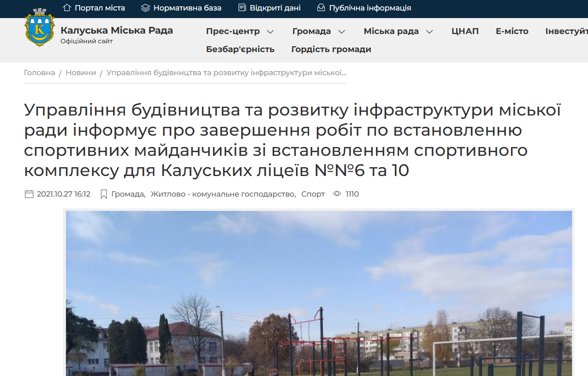Expand the Міська рада menu chevron

(429, 32)
